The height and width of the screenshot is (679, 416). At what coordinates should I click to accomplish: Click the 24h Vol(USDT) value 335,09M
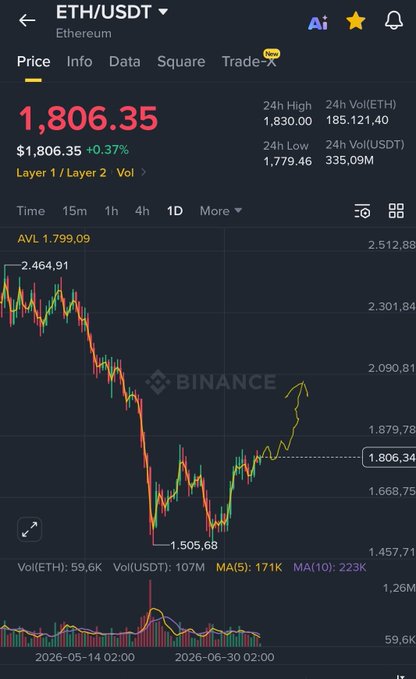pos(349,160)
